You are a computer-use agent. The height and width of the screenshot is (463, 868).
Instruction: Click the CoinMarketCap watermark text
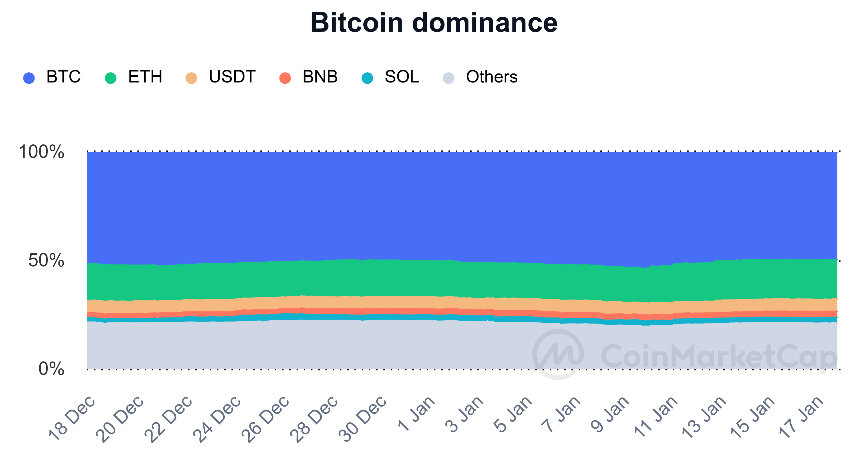tap(719, 357)
